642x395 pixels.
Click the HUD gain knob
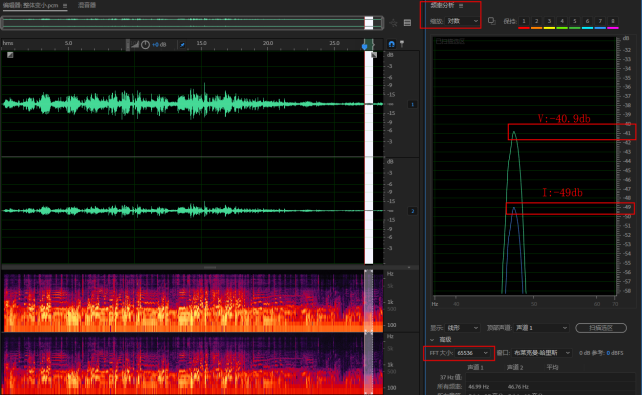(x=145, y=45)
